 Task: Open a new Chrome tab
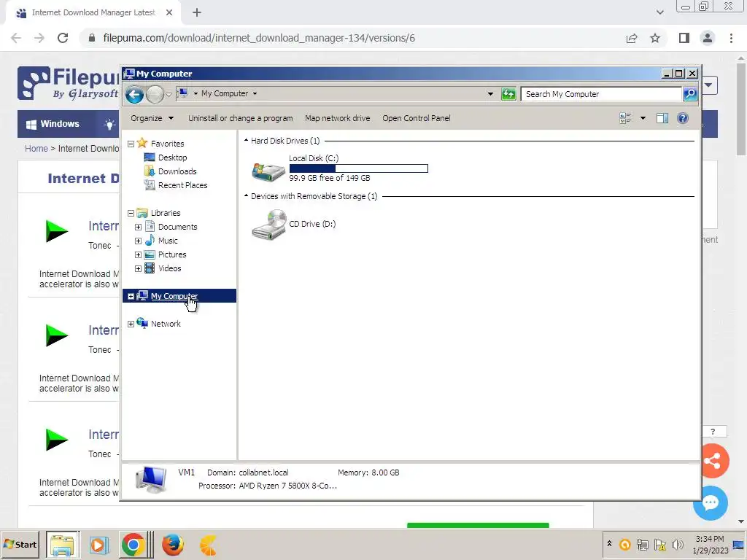[197, 13]
